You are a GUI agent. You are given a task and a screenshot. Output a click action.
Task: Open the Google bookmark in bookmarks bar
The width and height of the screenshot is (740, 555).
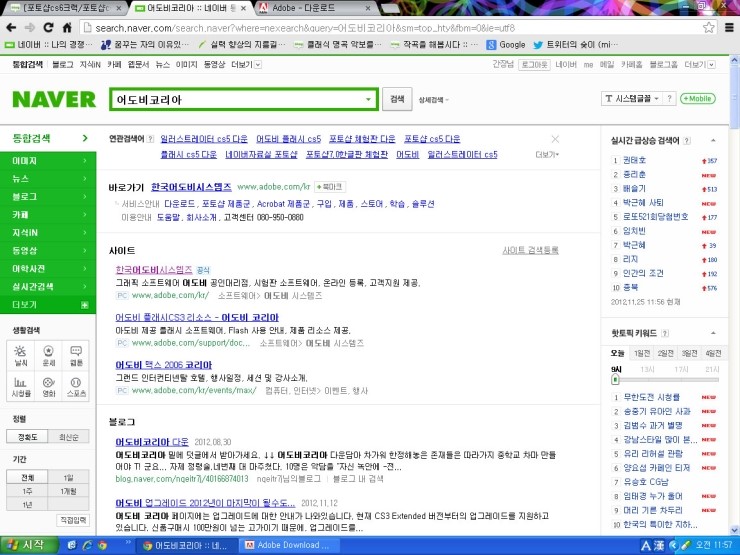pyautogui.click(x=506, y=45)
